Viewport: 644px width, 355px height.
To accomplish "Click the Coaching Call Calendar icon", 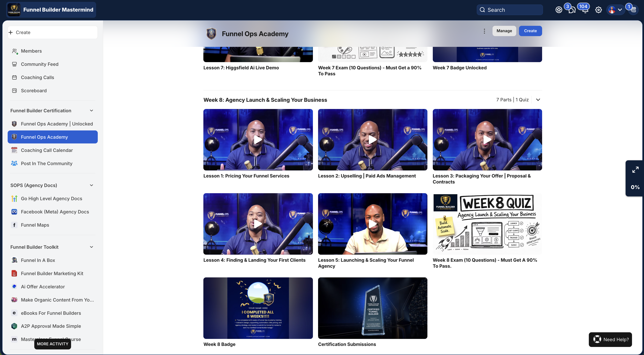I will click(x=14, y=150).
